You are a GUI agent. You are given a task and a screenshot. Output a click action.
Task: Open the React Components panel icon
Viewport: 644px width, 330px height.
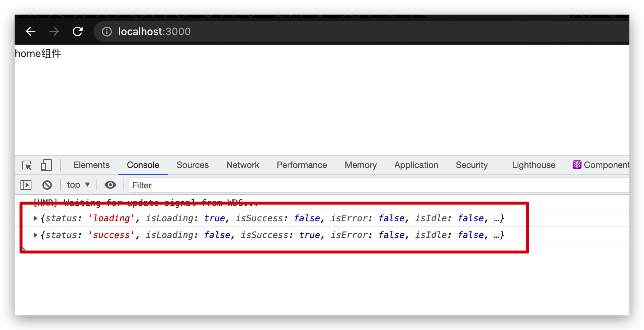point(577,165)
